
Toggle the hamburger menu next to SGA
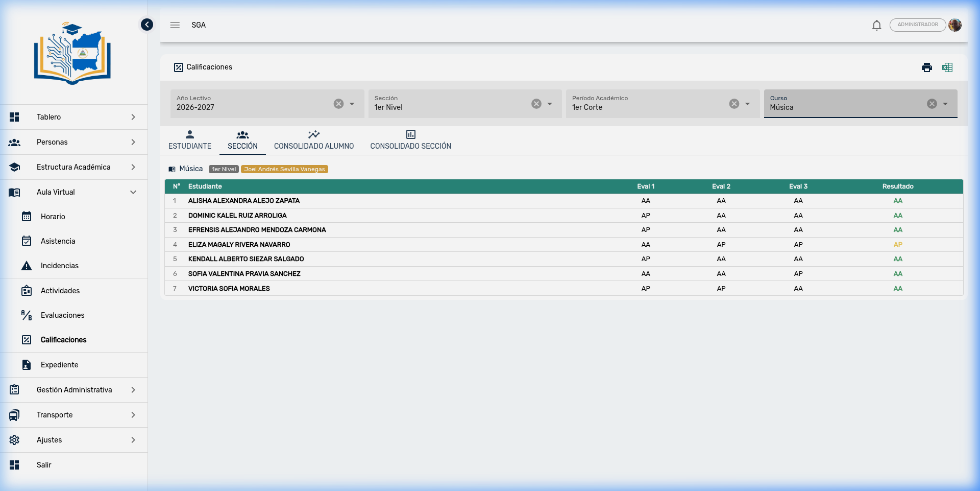[x=175, y=25]
